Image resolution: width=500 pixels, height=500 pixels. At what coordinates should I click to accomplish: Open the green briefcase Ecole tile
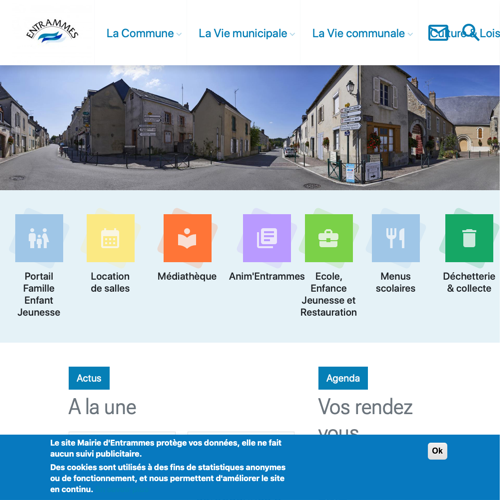[329, 238]
